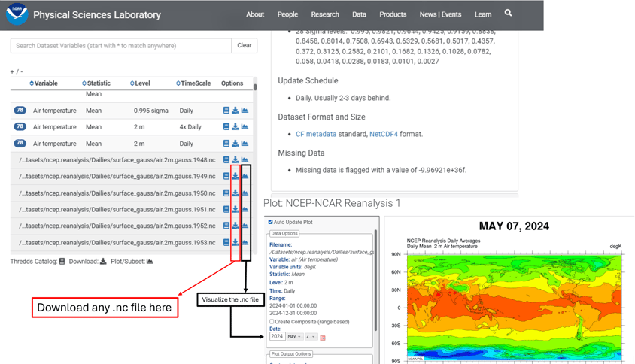
Task: Open the Learn menu
Action: point(483,14)
